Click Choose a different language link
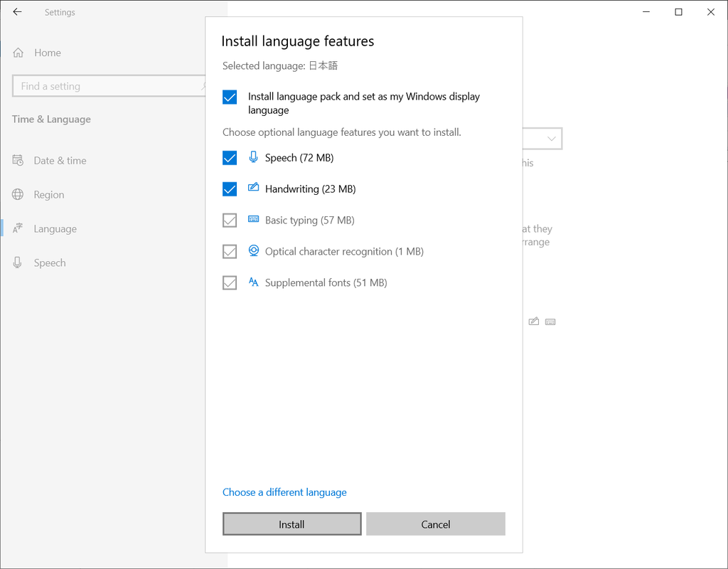Viewport: 728px width, 569px height. (x=284, y=492)
